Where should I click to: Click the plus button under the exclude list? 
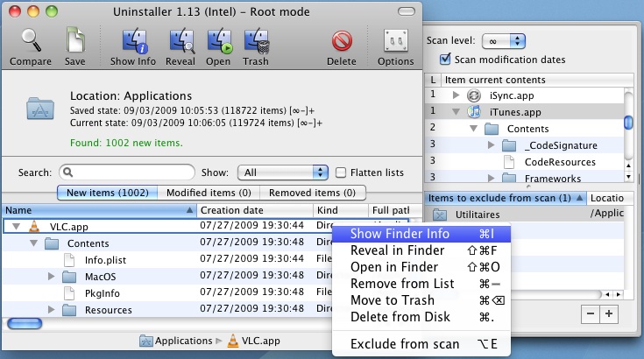point(609,314)
